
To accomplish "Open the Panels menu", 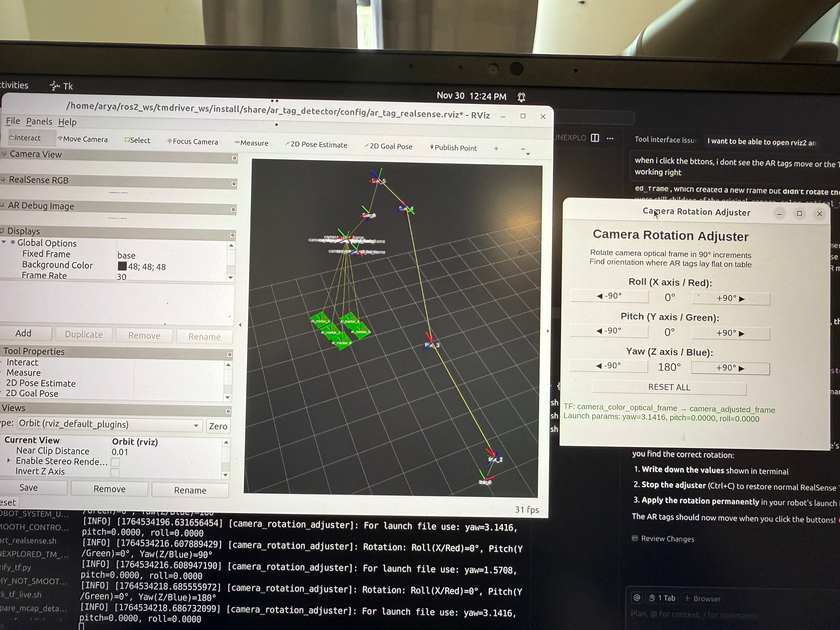I will (39, 122).
